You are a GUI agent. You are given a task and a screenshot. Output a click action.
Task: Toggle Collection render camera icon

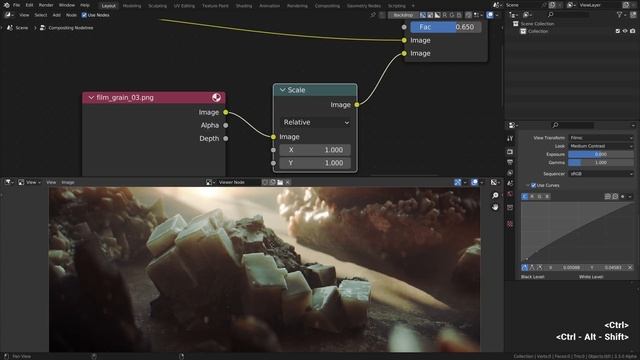click(633, 31)
